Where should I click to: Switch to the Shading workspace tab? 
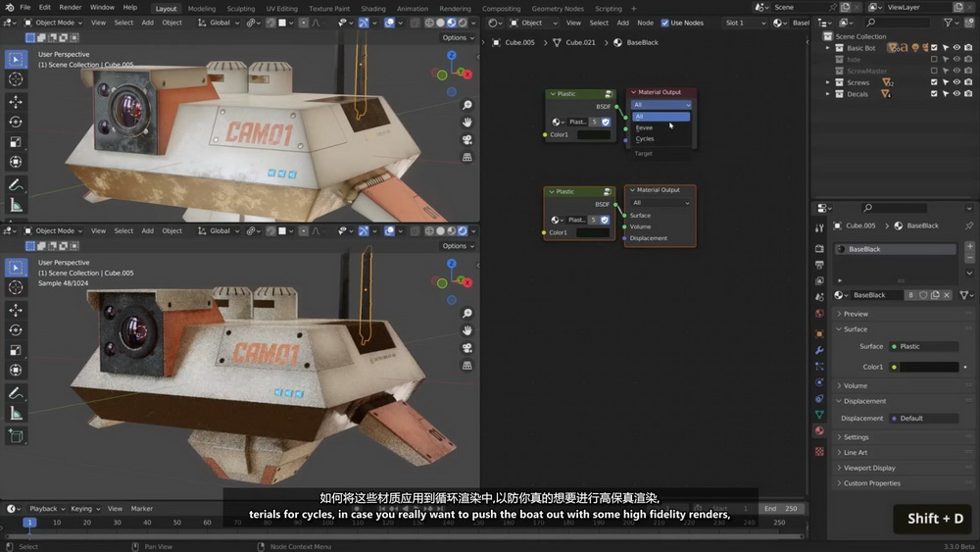point(373,9)
